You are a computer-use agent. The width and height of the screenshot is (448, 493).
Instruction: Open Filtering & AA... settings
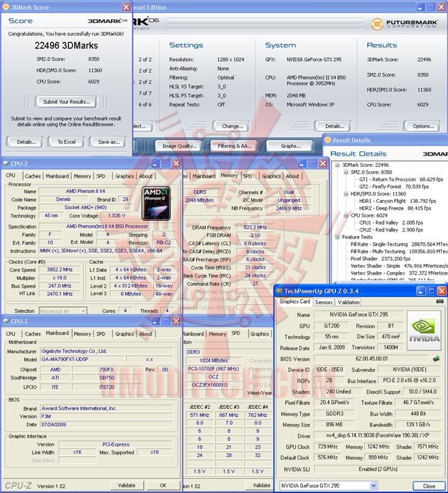[235, 146]
